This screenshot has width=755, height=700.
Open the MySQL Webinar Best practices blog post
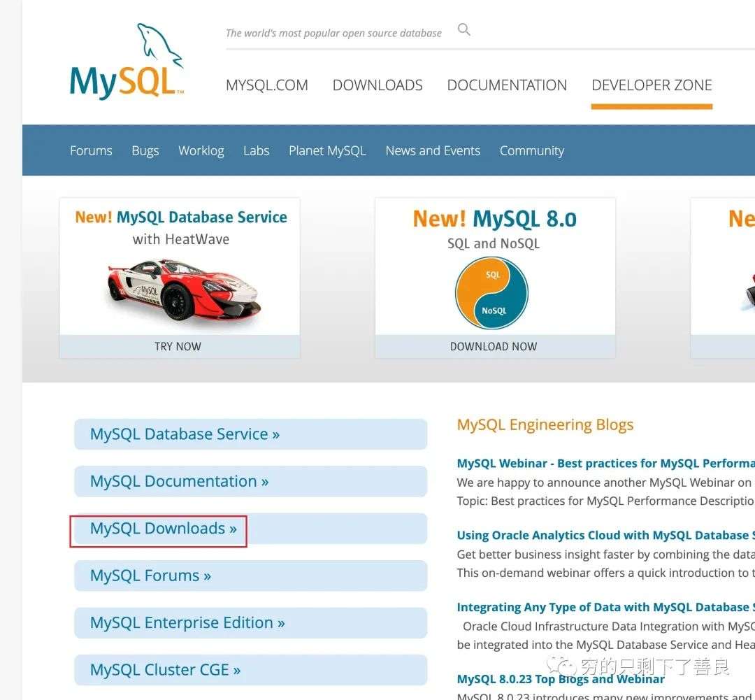pos(605,464)
